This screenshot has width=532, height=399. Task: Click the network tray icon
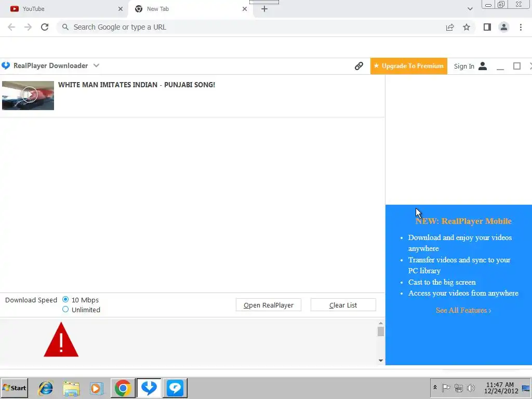click(458, 388)
